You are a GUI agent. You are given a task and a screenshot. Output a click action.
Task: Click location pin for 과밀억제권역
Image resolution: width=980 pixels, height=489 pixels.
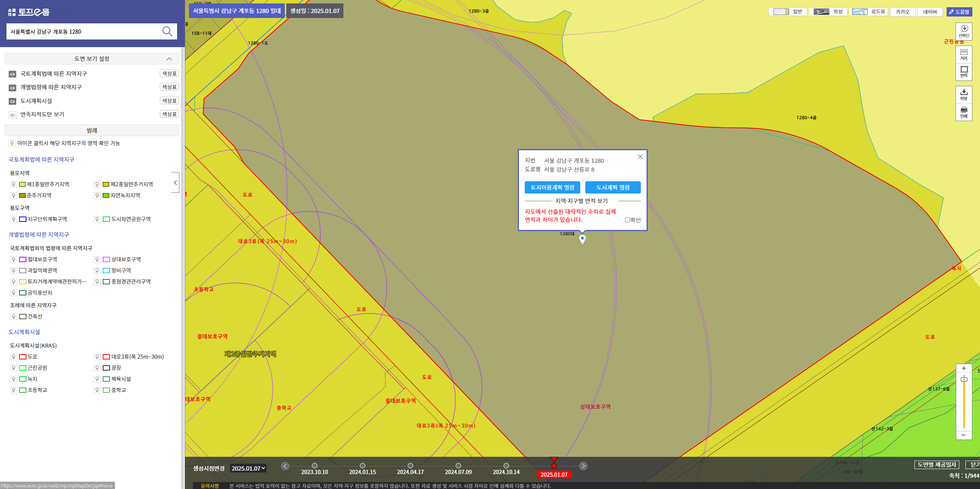click(13, 271)
